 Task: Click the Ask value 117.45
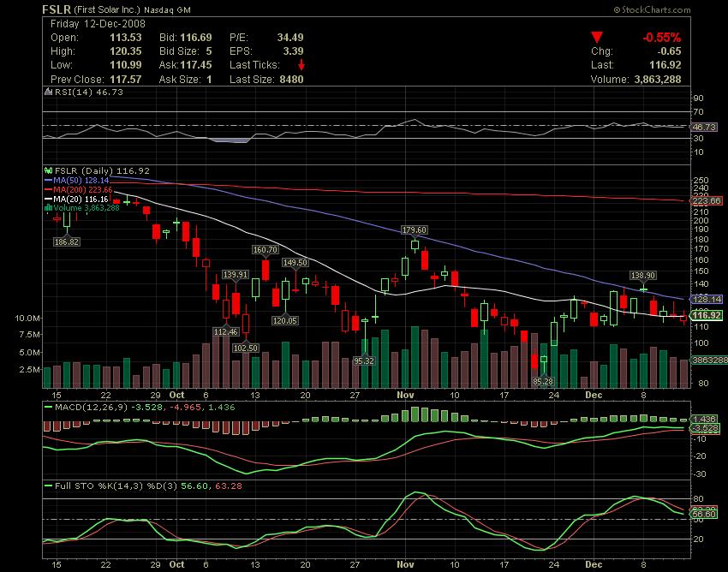click(x=196, y=65)
